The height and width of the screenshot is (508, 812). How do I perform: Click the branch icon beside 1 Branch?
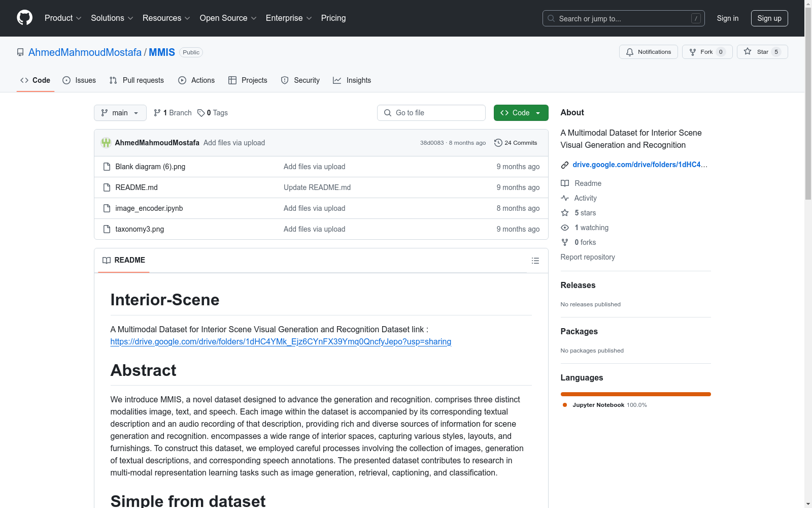pyautogui.click(x=157, y=113)
